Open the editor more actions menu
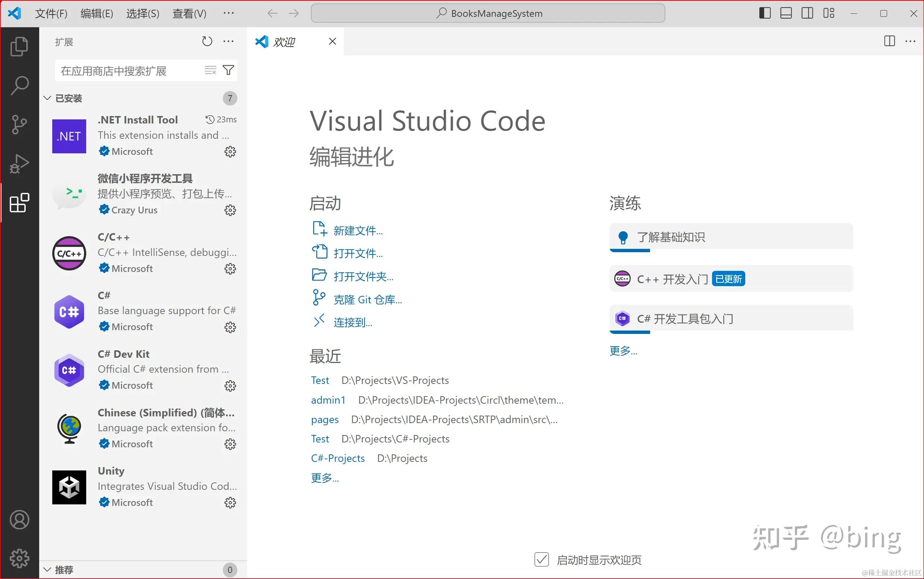This screenshot has width=924, height=579. (910, 41)
